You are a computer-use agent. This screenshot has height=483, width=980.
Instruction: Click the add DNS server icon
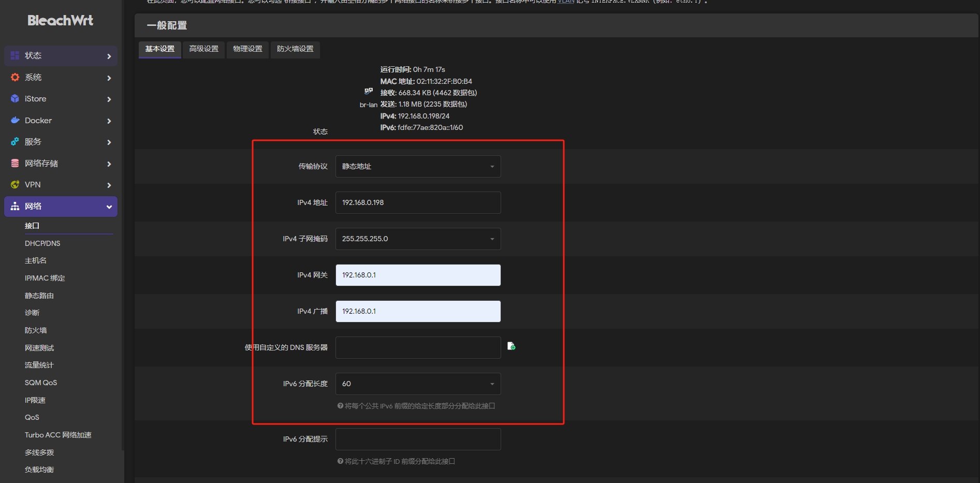(511, 346)
